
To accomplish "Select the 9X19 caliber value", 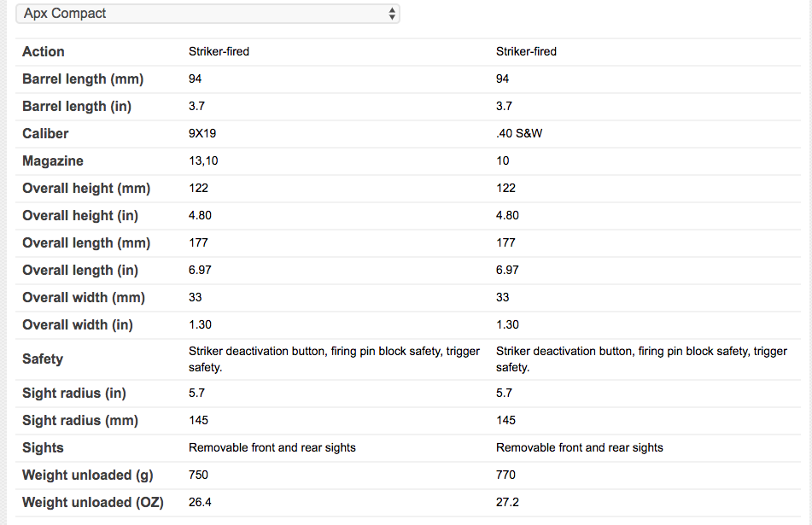I will click(x=204, y=133).
